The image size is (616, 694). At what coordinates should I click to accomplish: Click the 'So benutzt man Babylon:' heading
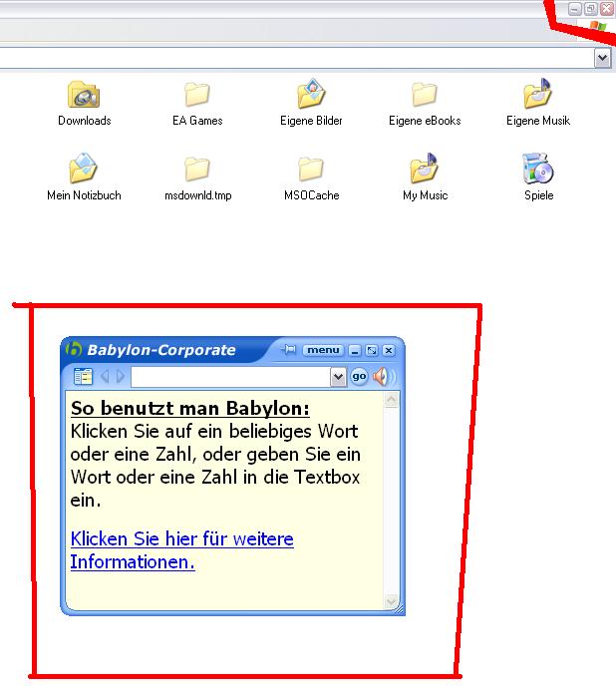[190, 408]
